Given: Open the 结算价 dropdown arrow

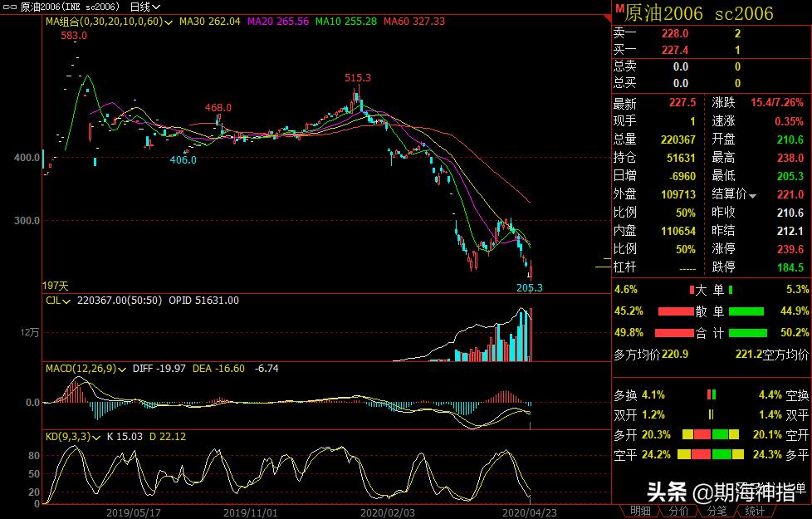Looking at the screenshot, I should (x=752, y=196).
